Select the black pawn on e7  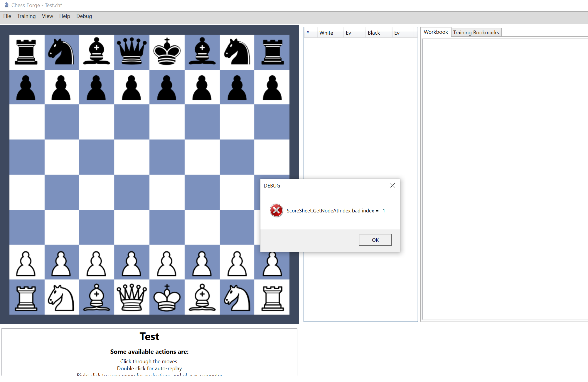(x=167, y=88)
